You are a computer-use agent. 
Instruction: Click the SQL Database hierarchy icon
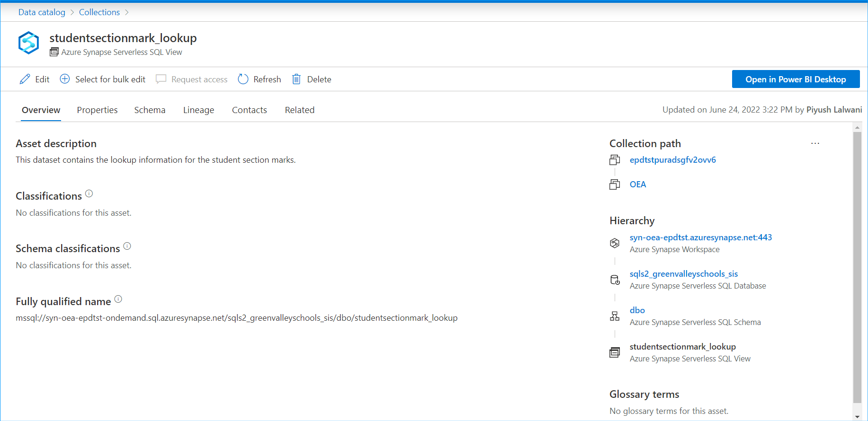(615, 280)
